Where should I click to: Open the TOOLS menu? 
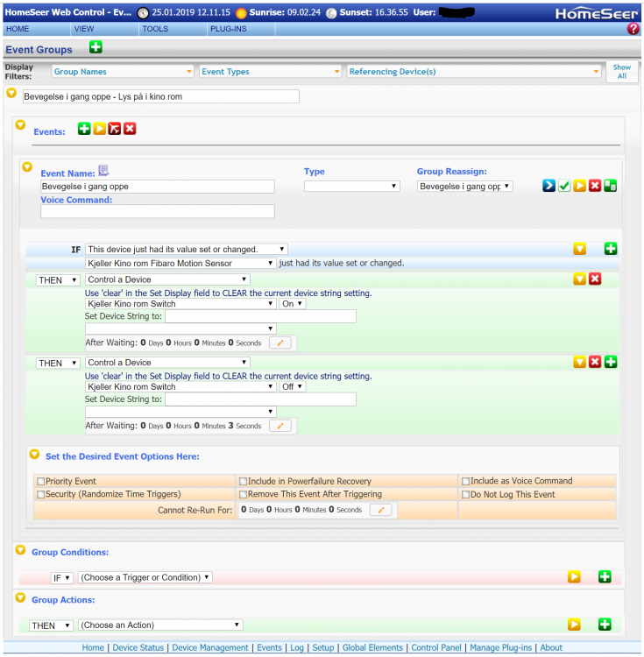pyautogui.click(x=155, y=29)
